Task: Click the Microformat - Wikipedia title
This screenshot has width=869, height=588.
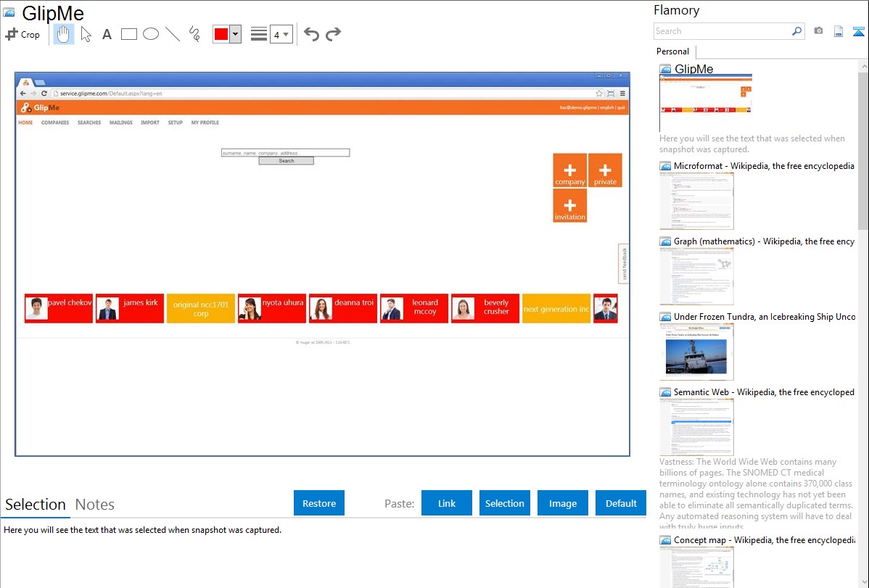Action: coord(764,166)
